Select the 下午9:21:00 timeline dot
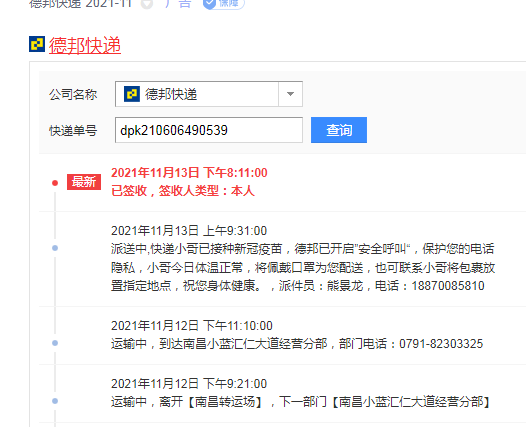 coord(55,401)
